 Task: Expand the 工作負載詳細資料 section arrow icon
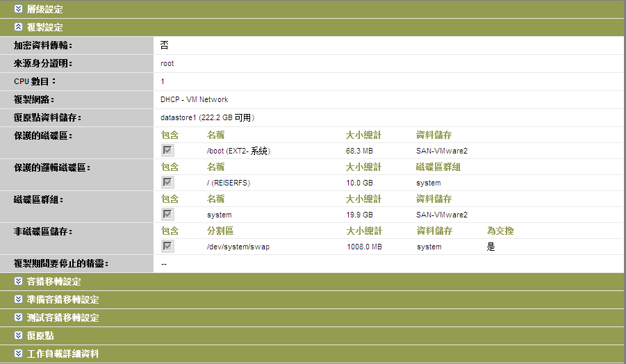pos(18,354)
